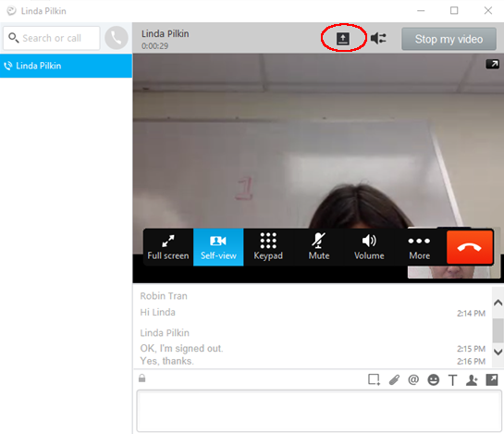Click in the message input box

[x=319, y=411]
